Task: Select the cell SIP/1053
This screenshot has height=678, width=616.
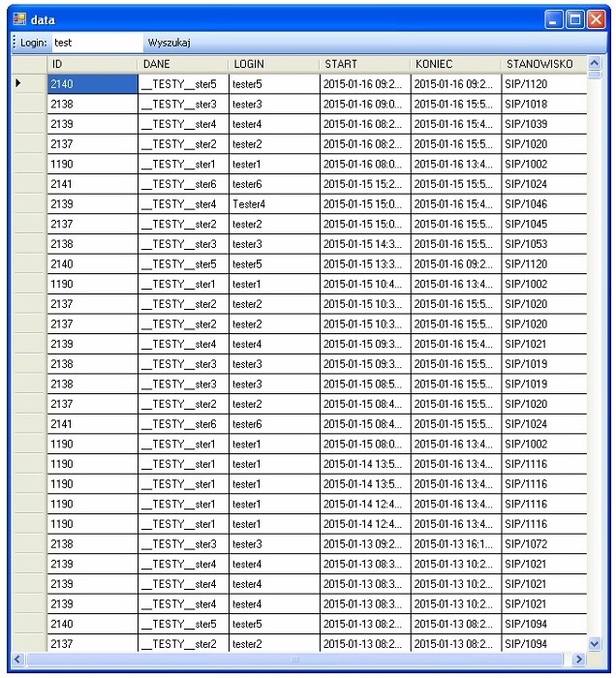Action: (x=543, y=244)
